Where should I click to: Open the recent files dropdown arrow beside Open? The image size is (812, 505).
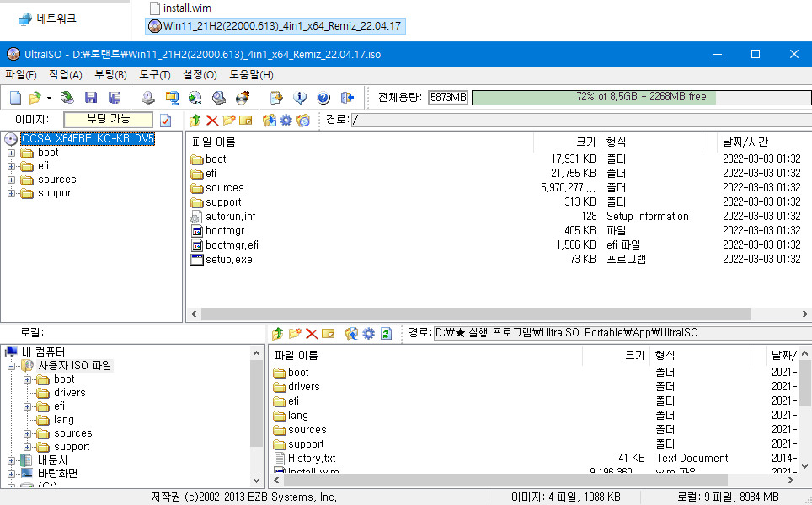pyautogui.click(x=49, y=98)
